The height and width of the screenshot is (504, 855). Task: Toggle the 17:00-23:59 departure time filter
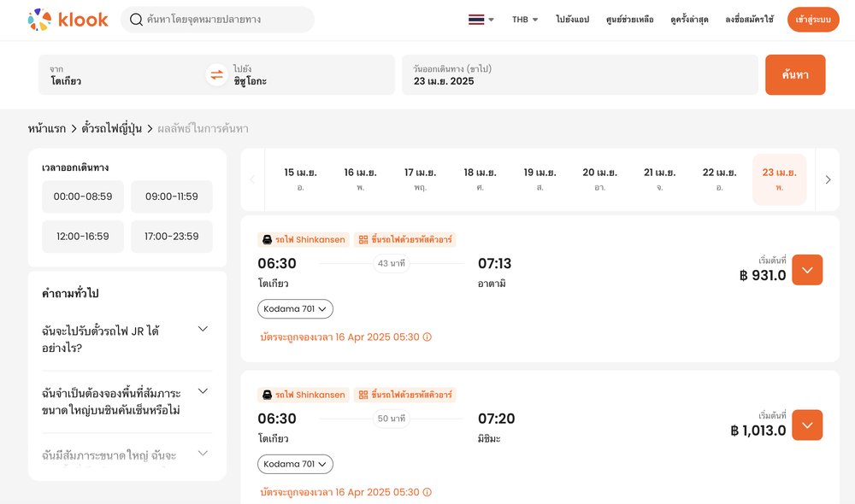[171, 237]
